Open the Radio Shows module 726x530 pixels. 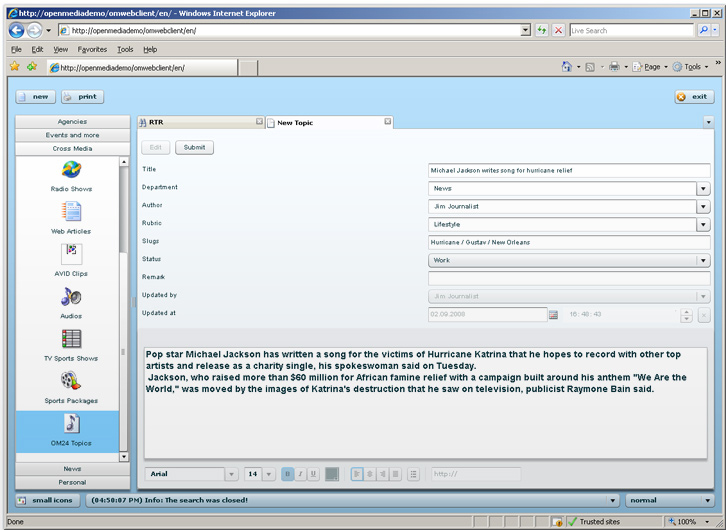[71, 170]
